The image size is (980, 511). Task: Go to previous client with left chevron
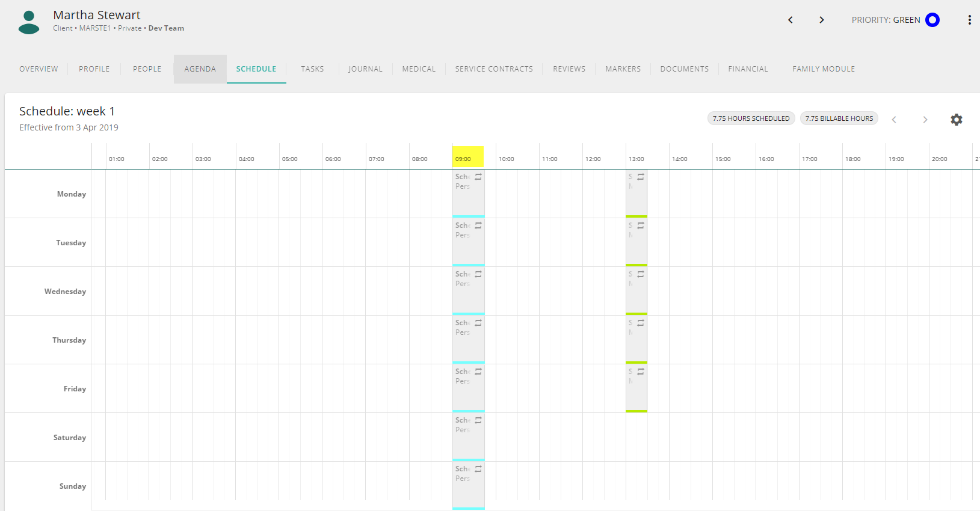(x=790, y=20)
